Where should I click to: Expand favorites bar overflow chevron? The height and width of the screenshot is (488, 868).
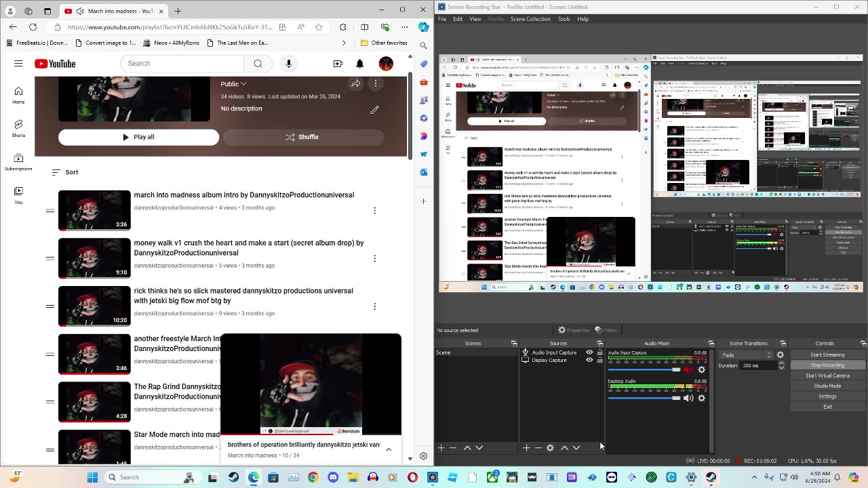[344, 43]
